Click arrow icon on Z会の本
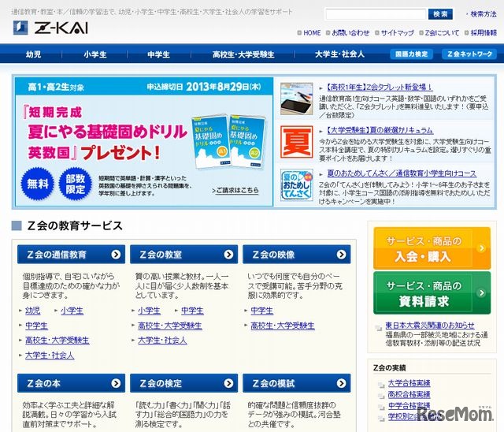504x432 pixels. coord(116,383)
